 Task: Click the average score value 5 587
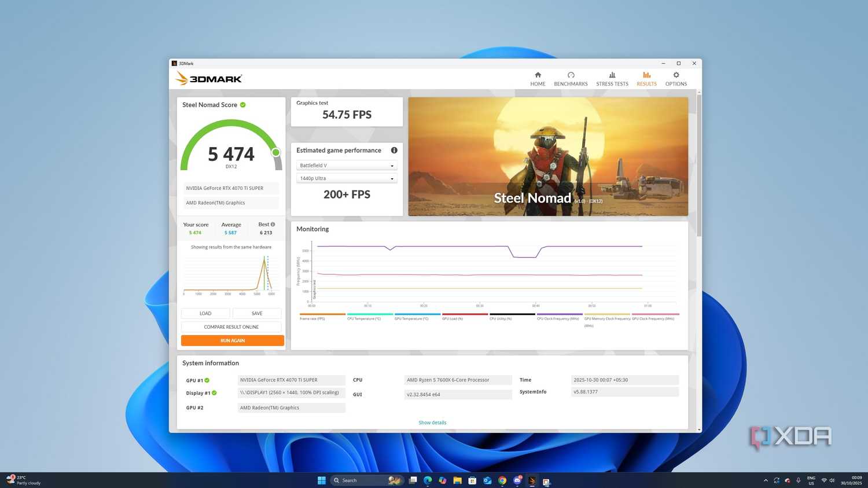230,233
